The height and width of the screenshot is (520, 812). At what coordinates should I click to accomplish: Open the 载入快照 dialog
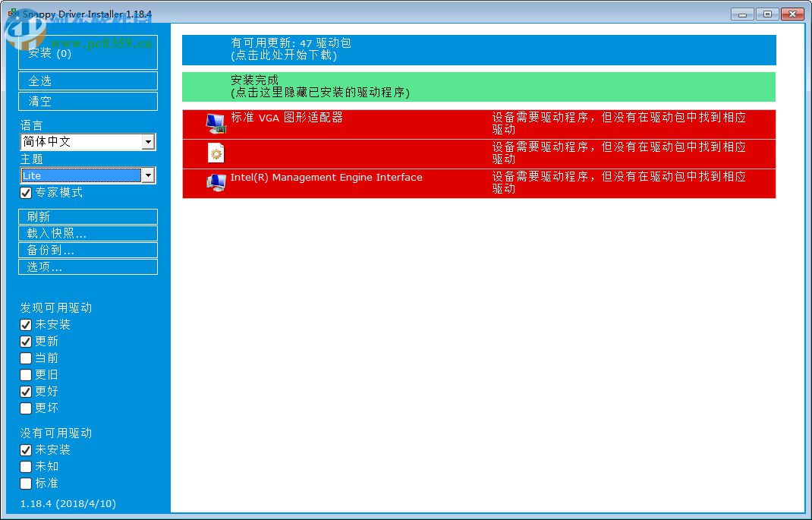87,233
